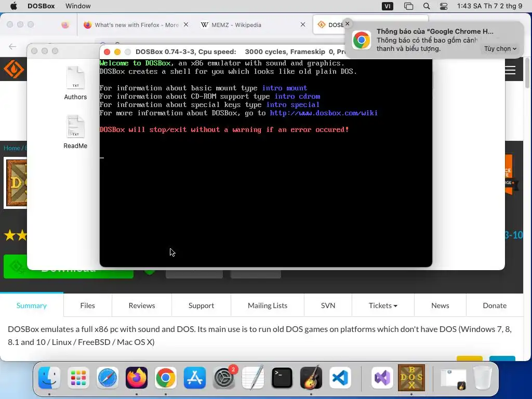Open Google Chrome from the Dock
This screenshot has width=532, height=399.
166,378
